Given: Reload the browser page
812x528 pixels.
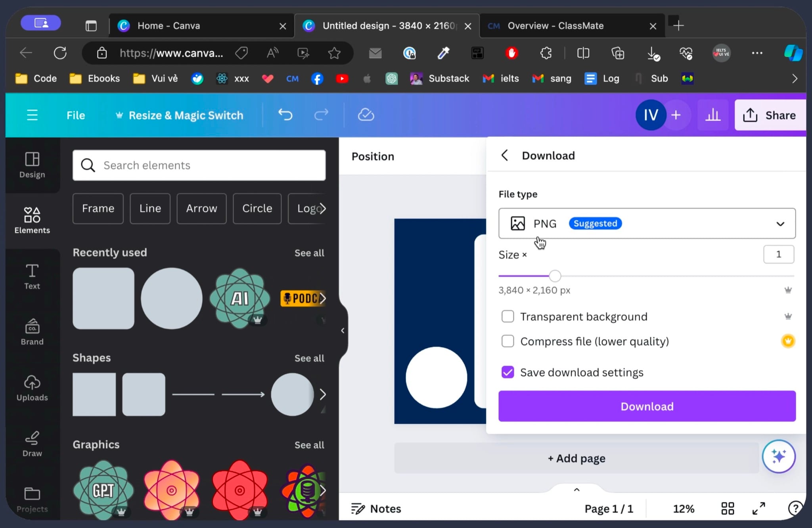Looking at the screenshot, I should coord(60,53).
